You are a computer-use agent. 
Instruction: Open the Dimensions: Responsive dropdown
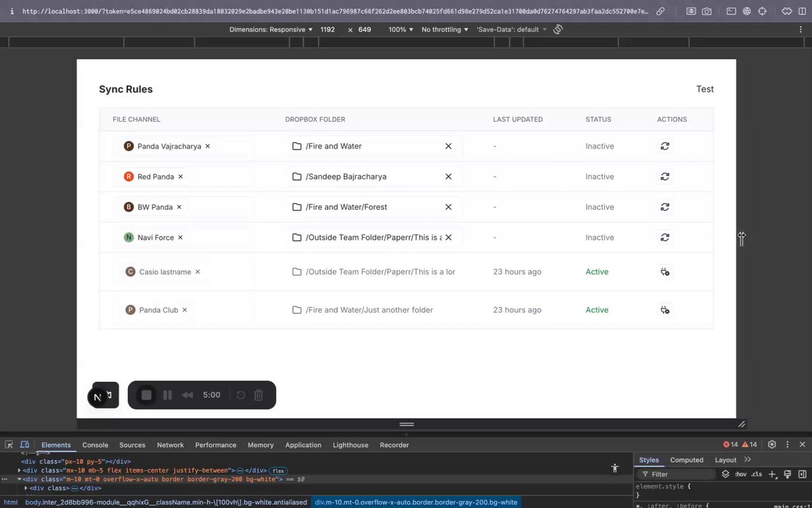point(271,29)
